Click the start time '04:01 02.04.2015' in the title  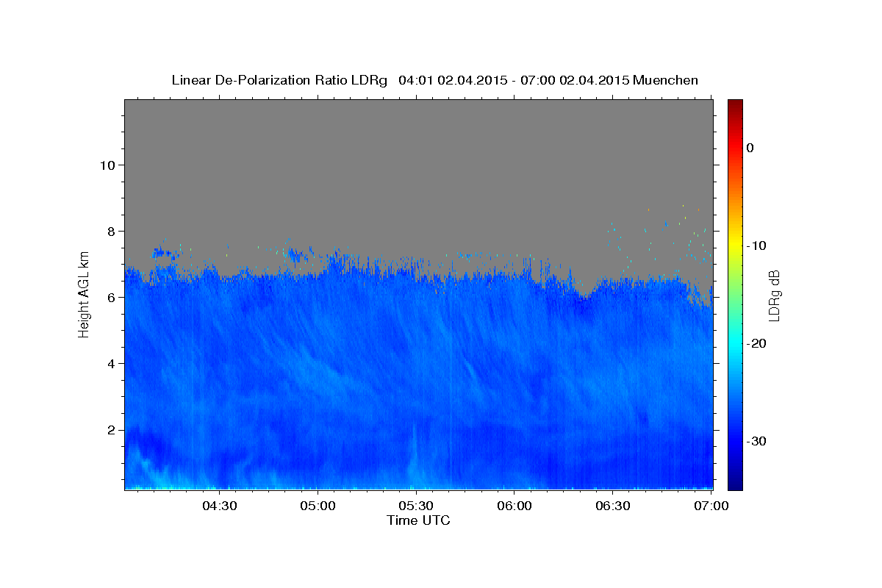453,80
